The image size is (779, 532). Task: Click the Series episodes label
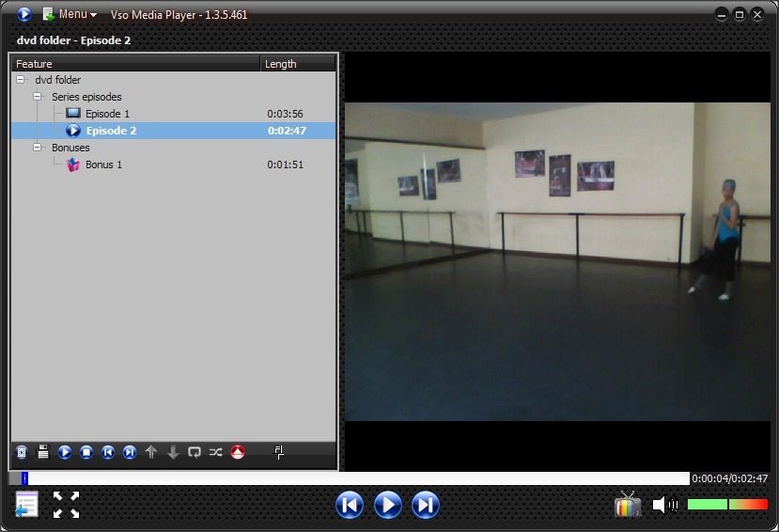(x=86, y=97)
